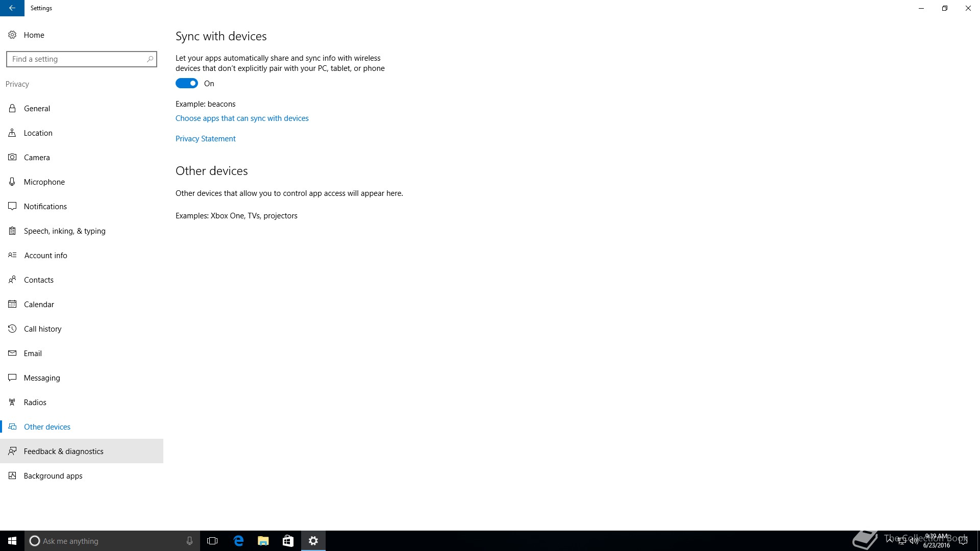Select Account info section
This screenshot has height=551, width=980.
click(82, 255)
